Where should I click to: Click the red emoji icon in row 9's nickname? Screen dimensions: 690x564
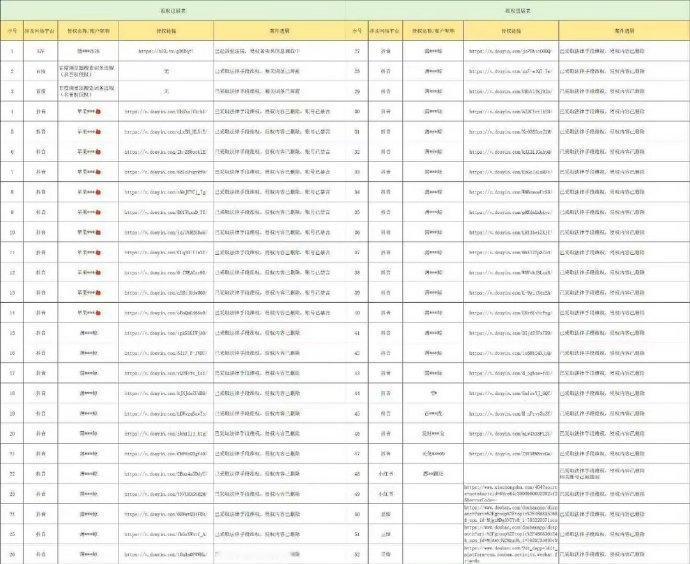(98, 212)
